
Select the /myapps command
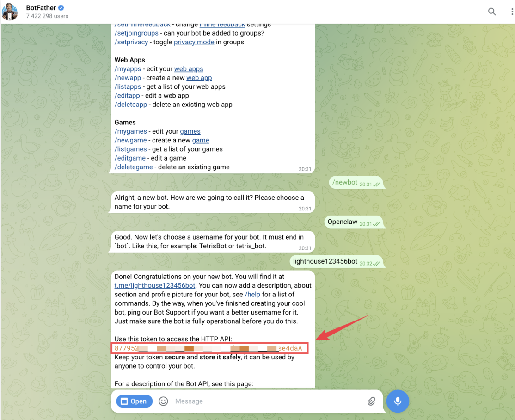coord(128,69)
